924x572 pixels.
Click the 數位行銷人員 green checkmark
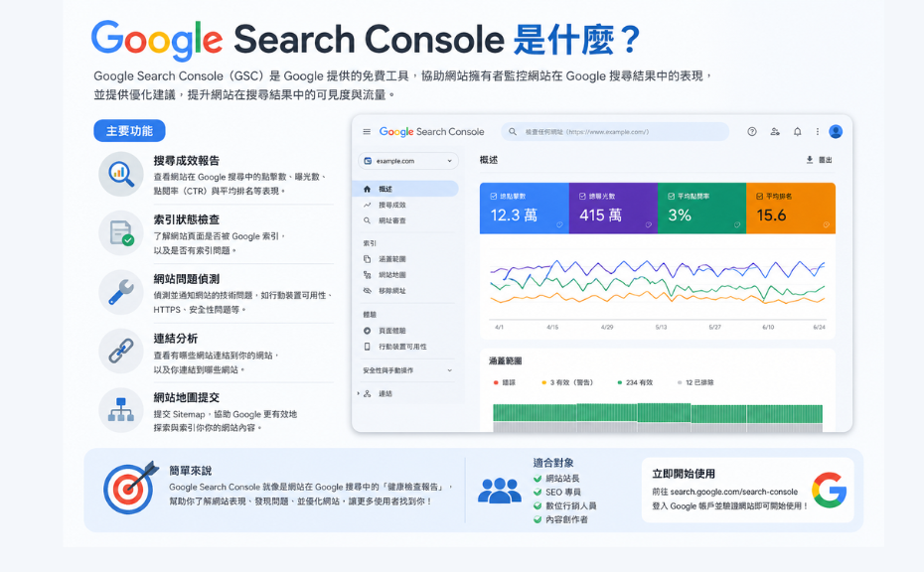(x=538, y=505)
